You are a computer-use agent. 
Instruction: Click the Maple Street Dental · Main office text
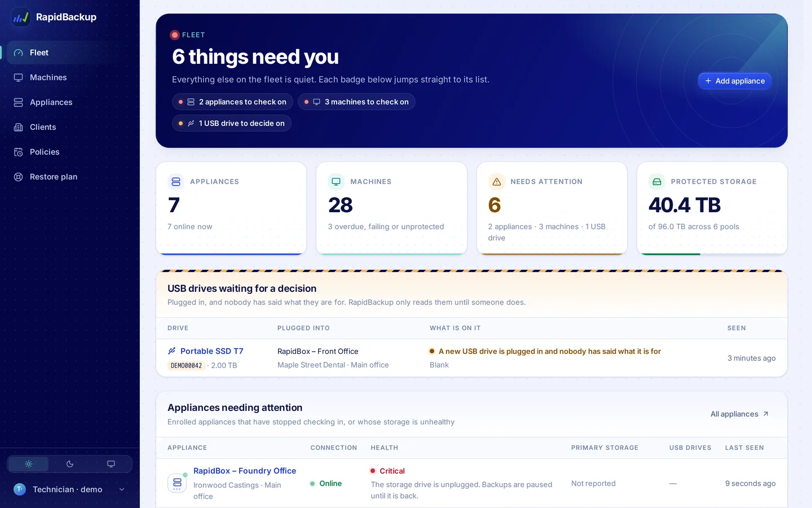click(x=333, y=365)
